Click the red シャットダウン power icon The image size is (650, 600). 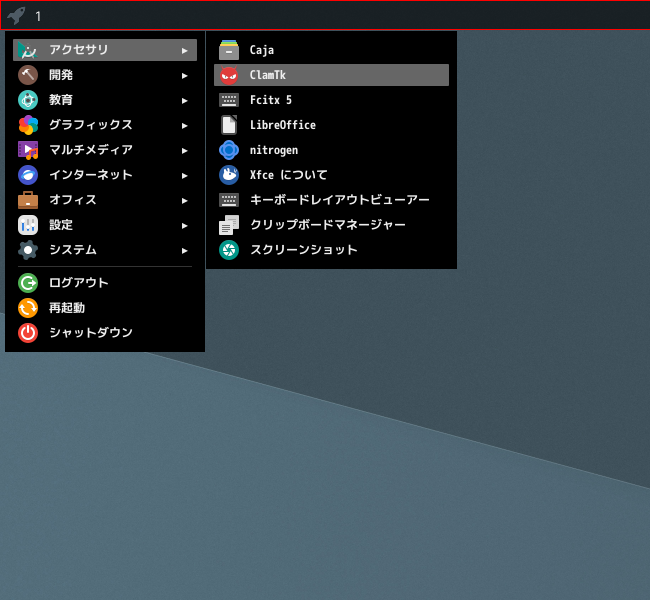point(28,333)
